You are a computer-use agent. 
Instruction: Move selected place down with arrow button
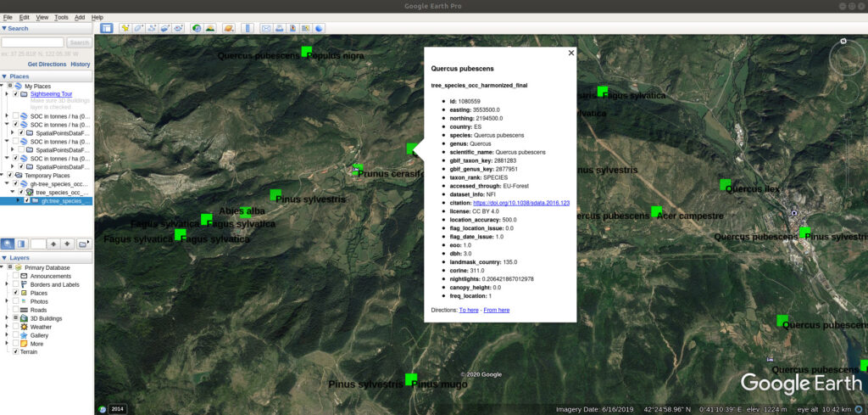tap(68, 244)
